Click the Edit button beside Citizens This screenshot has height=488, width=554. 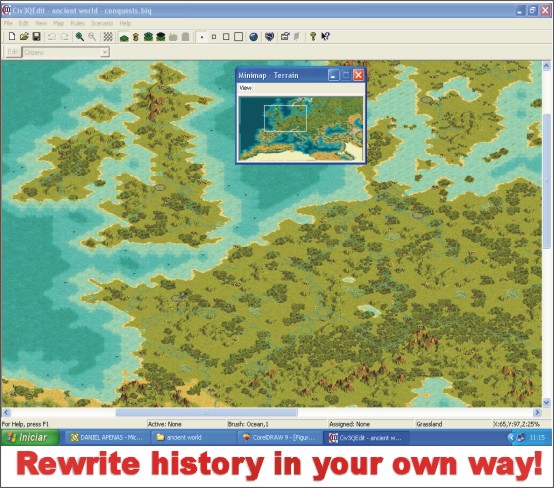coord(12,52)
